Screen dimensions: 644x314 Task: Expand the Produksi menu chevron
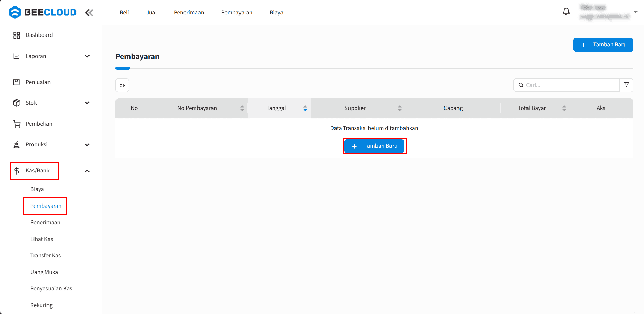[x=87, y=145]
